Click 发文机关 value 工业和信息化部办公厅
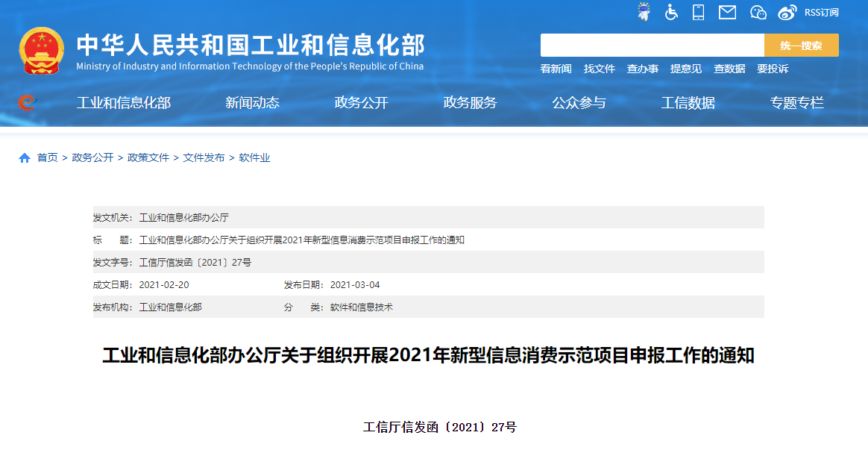868x450 pixels. 183,218
